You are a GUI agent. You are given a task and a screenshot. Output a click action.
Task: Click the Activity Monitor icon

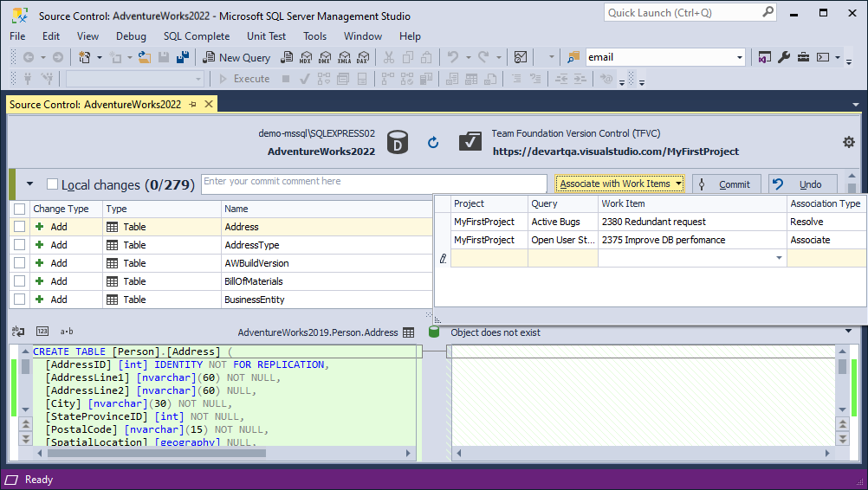(x=521, y=57)
